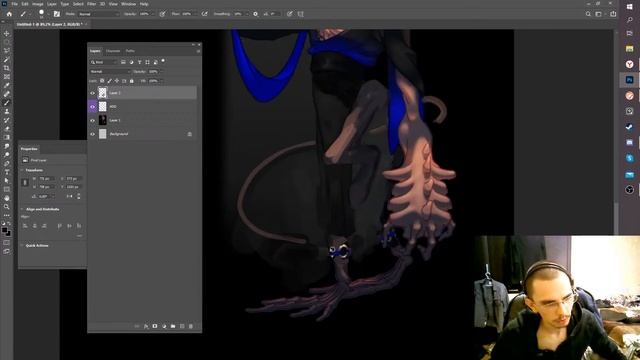Open the brush settings panel icon
This screenshot has width=640, height=360.
[57, 14]
